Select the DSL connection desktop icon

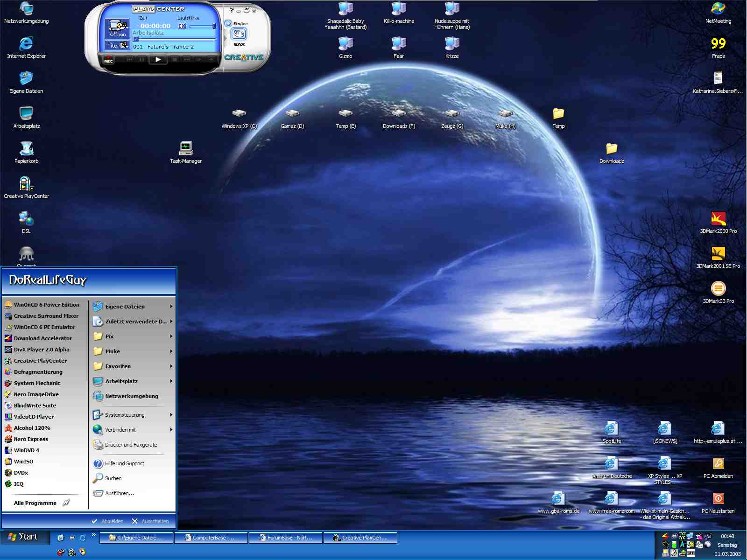point(26,223)
